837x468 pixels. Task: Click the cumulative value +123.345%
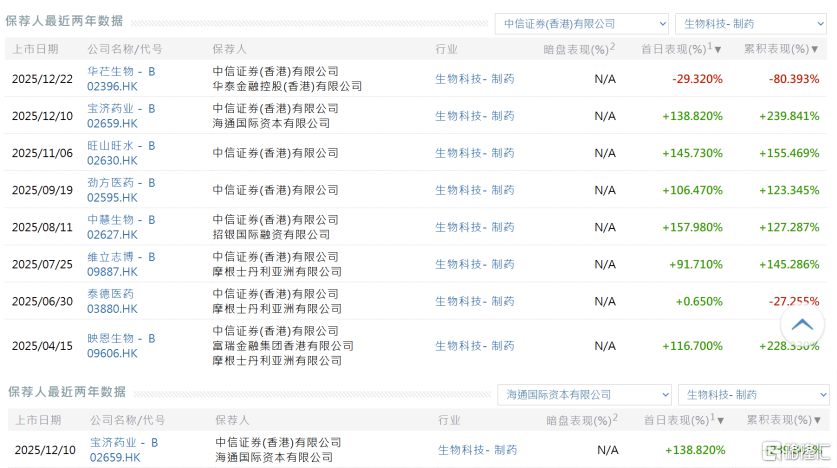(789, 190)
